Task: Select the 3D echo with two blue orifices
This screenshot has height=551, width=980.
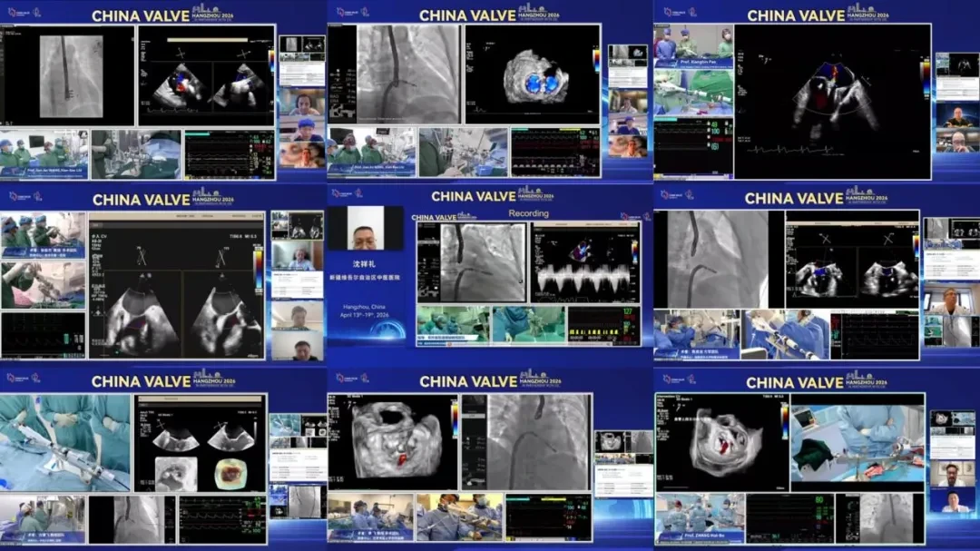Action: (x=532, y=74)
